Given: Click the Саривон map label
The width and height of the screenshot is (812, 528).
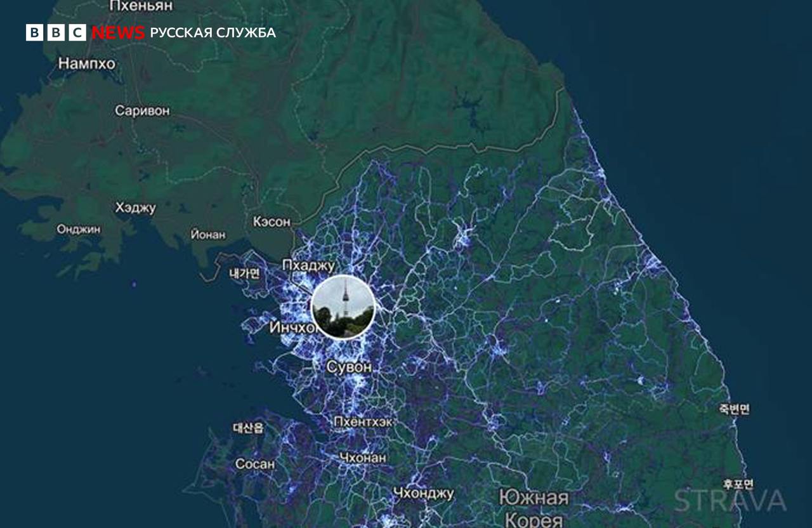Looking at the screenshot, I should tap(142, 110).
